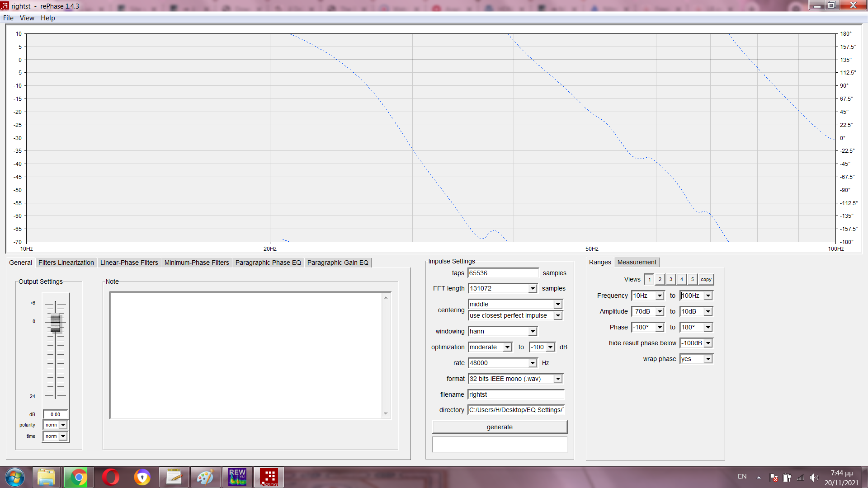Click the rePhase taskbar icon
868x488 pixels.
point(269,477)
